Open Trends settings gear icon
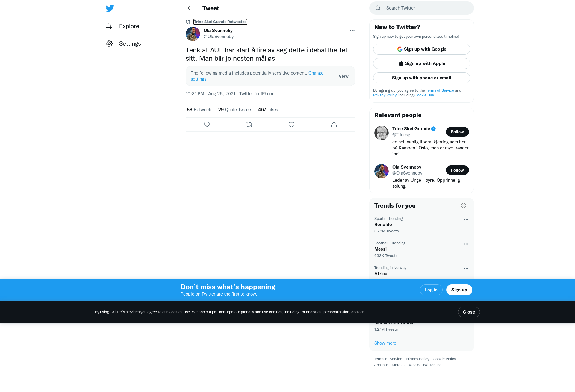 coord(464,205)
